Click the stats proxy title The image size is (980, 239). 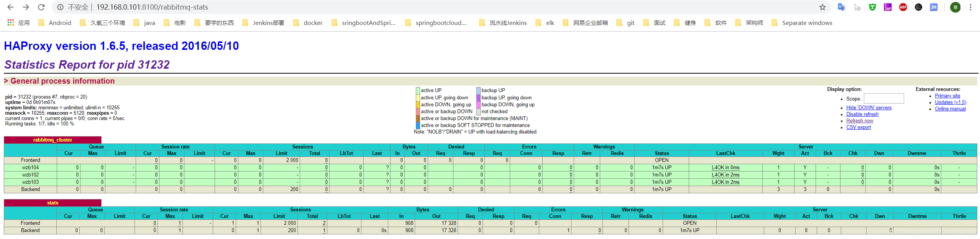click(53, 203)
